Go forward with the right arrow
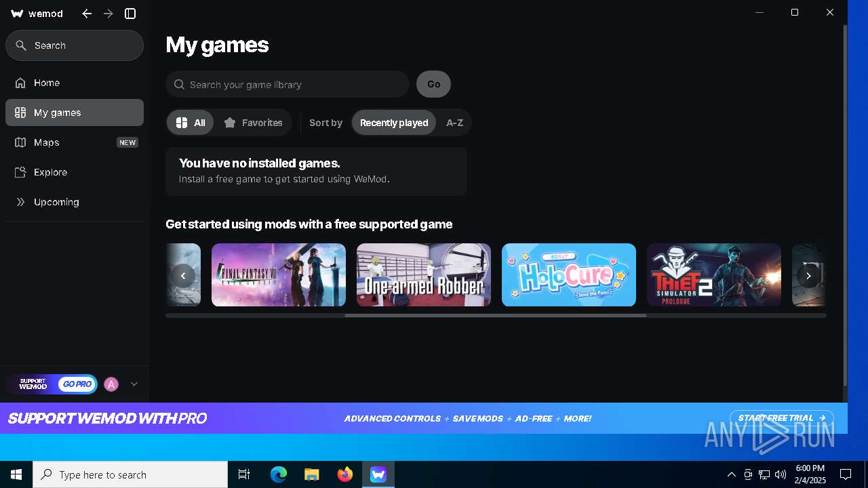Screen dimensions: 868x488 coord(108,14)
